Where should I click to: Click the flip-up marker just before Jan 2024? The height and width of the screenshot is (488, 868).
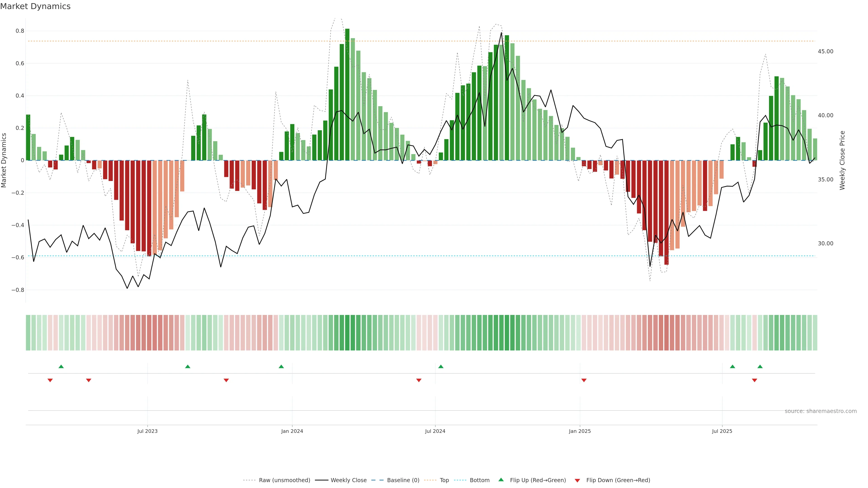(x=281, y=366)
